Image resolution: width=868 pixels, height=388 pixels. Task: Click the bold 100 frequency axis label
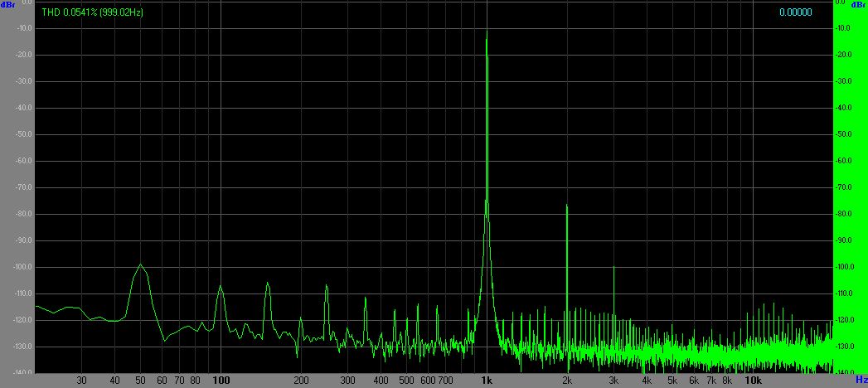(x=221, y=381)
